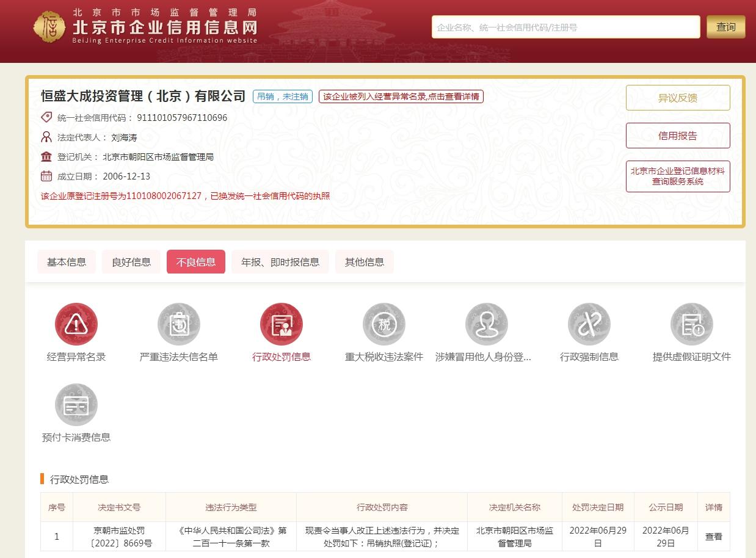This screenshot has width=756, height=558.
Task: Click the 公示日期 column header
Action: 666,507
